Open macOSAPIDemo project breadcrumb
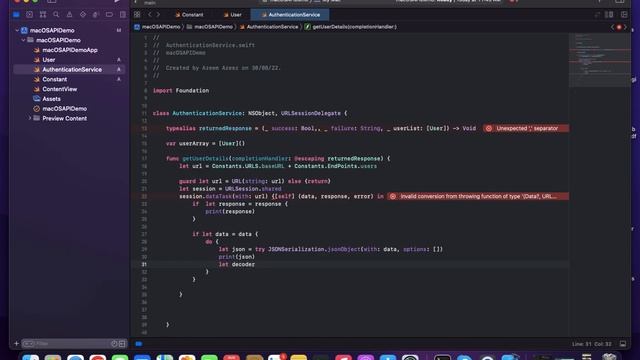The image size is (640, 360). [x=157, y=27]
